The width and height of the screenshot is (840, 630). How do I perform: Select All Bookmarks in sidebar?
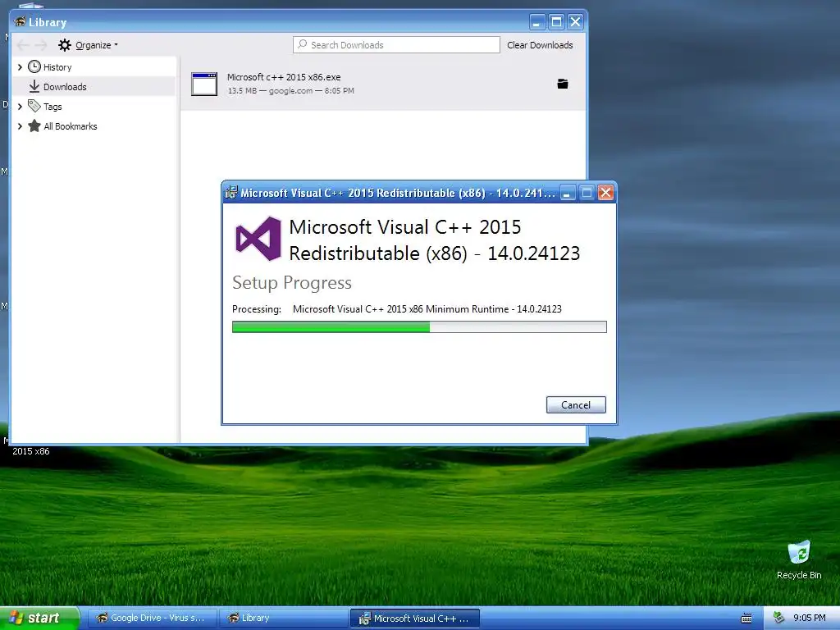[x=71, y=126]
